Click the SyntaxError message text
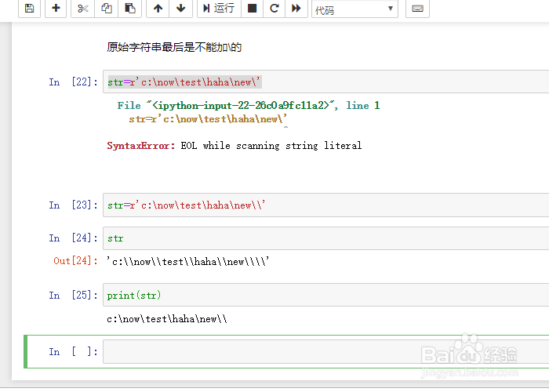The height and width of the screenshot is (392, 549). pyautogui.click(x=235, y=146)
